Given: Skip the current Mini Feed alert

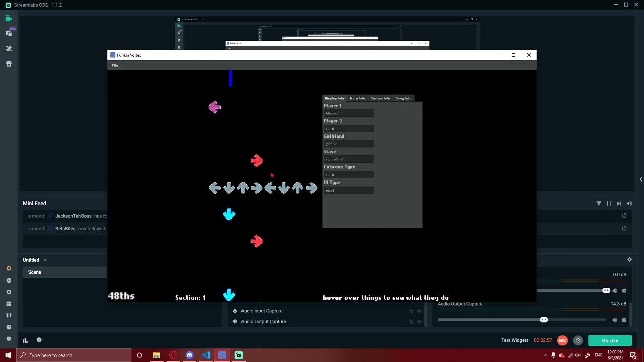Looking at the screenshot, I should click(619, 204).
